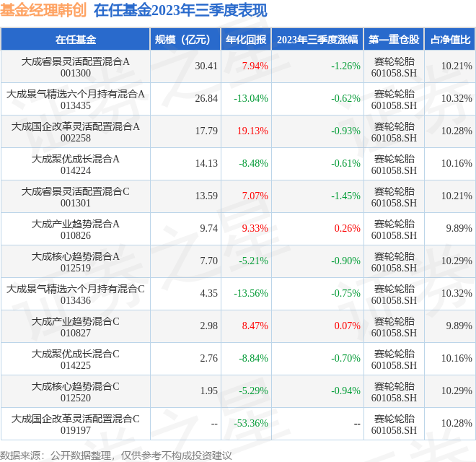Select fund 大成聚优成长混合A 014224

click(76, 164)
